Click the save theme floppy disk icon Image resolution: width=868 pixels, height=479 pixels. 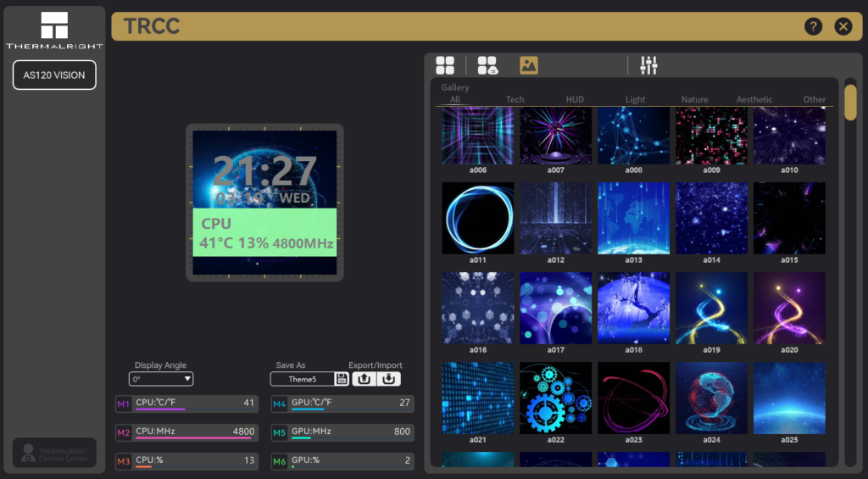(x=342, y=379)
